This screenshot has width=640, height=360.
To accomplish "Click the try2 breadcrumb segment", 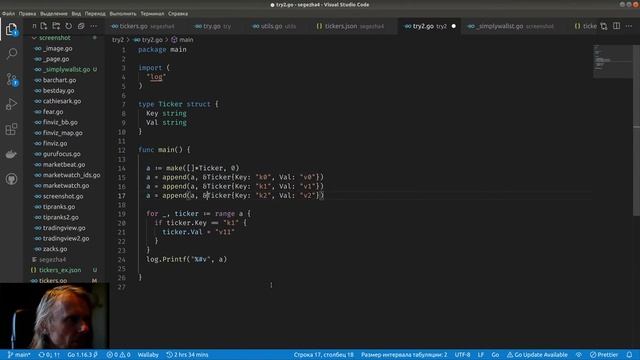I will pos(118,40).
